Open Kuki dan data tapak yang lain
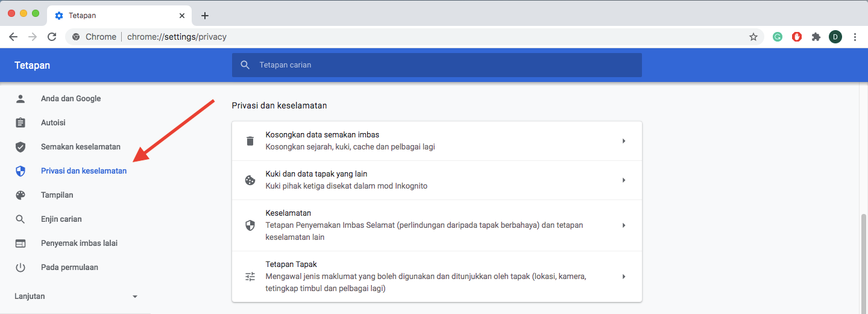This screenshot has width=868, height=314. coord(436,180)
